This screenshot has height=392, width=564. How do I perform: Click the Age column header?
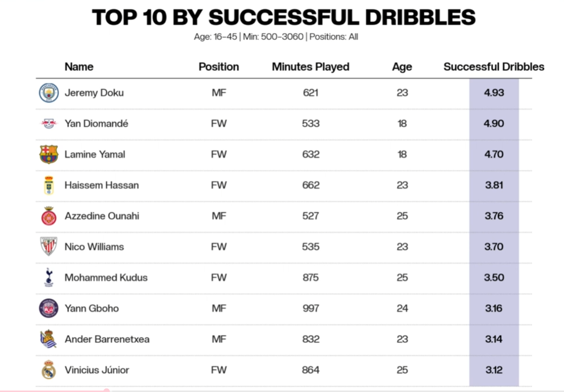(x=402, y=67)
